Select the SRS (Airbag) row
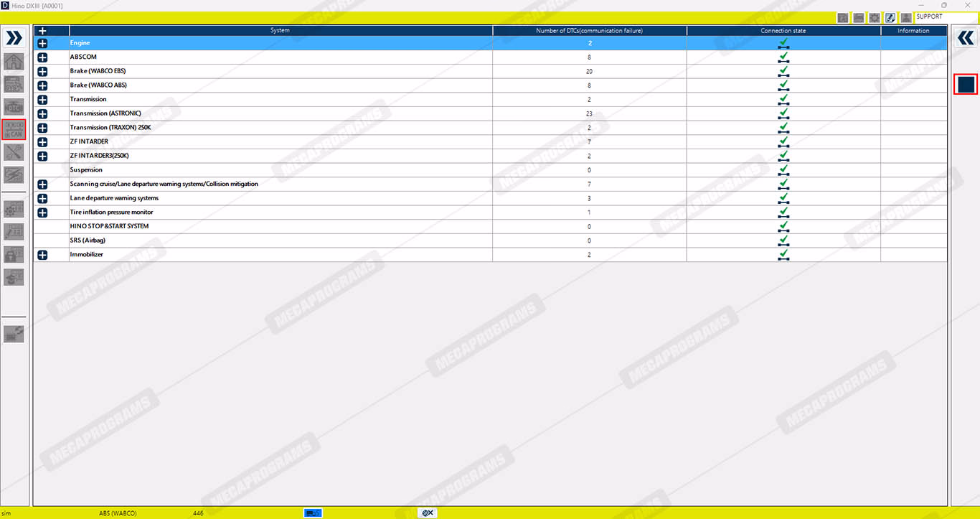This screenshot has width=980, height=519. 490,240
